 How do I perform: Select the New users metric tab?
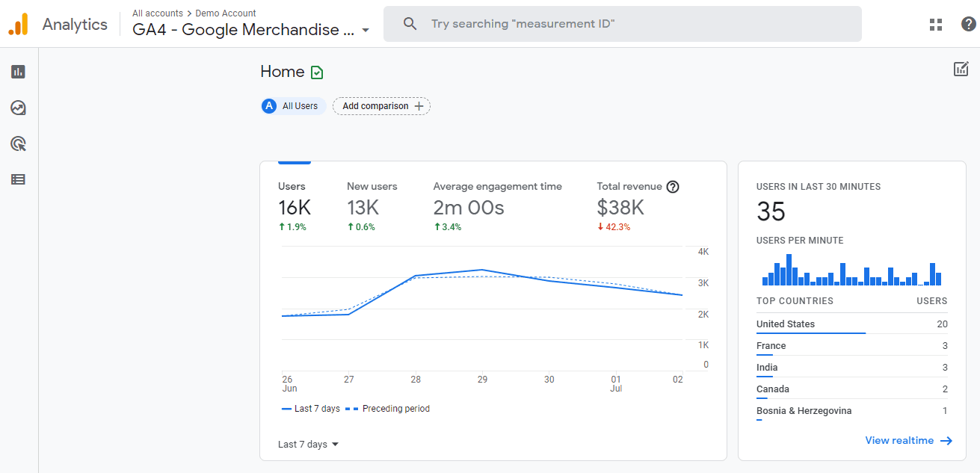click(372, 205)
